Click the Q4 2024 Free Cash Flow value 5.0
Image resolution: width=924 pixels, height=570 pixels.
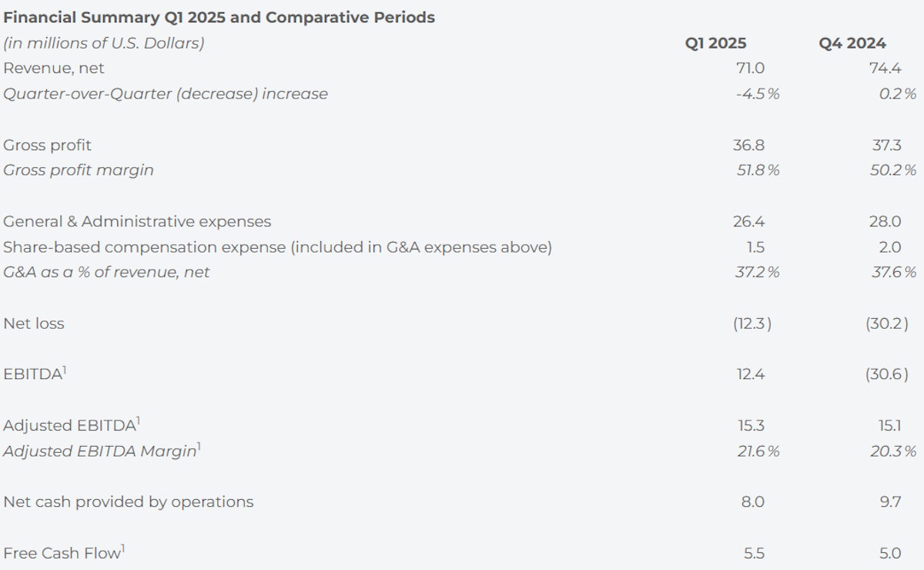[x=889, y=553]
